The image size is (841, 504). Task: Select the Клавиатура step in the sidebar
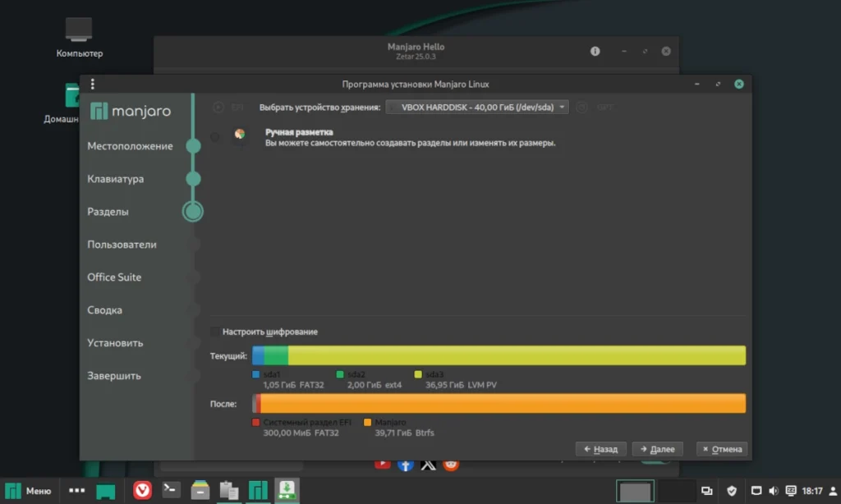point(115,179)
